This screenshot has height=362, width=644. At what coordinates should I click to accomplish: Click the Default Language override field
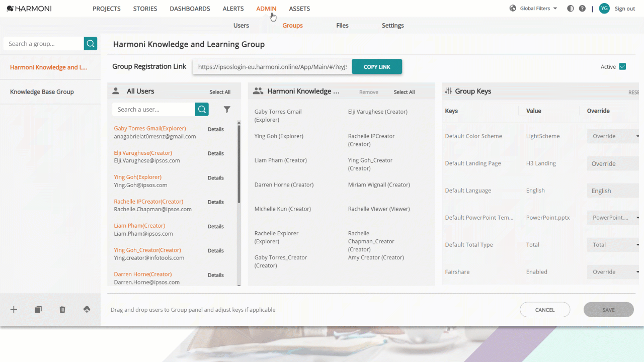(x=613, y=191)
